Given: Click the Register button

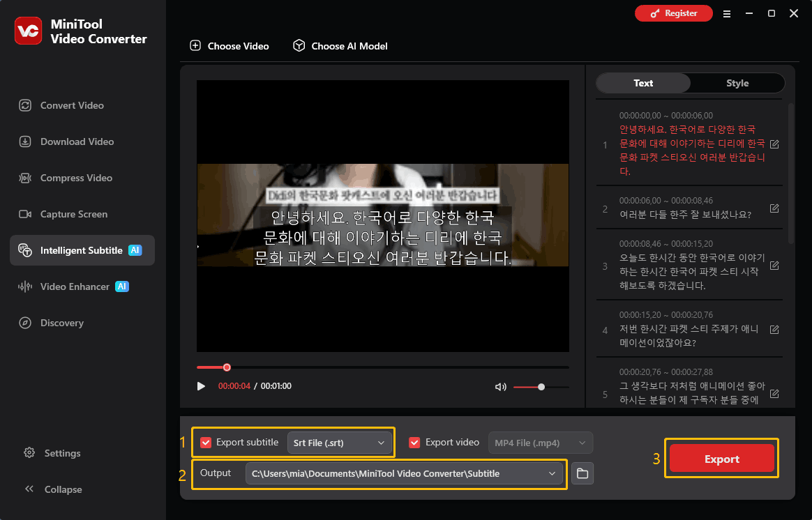Looking at the screenshot, I should 673,13.
